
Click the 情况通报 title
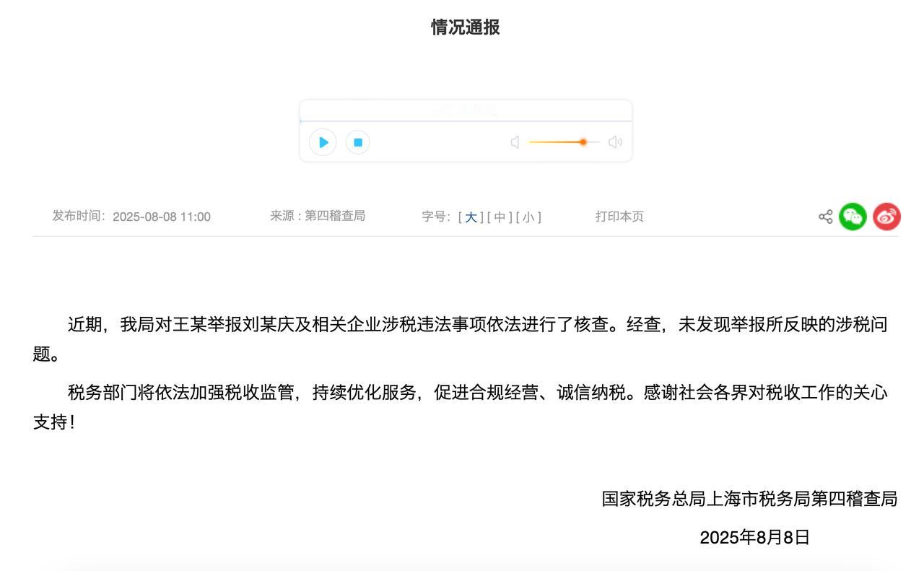pyautogui.click(x=466, y=27)
